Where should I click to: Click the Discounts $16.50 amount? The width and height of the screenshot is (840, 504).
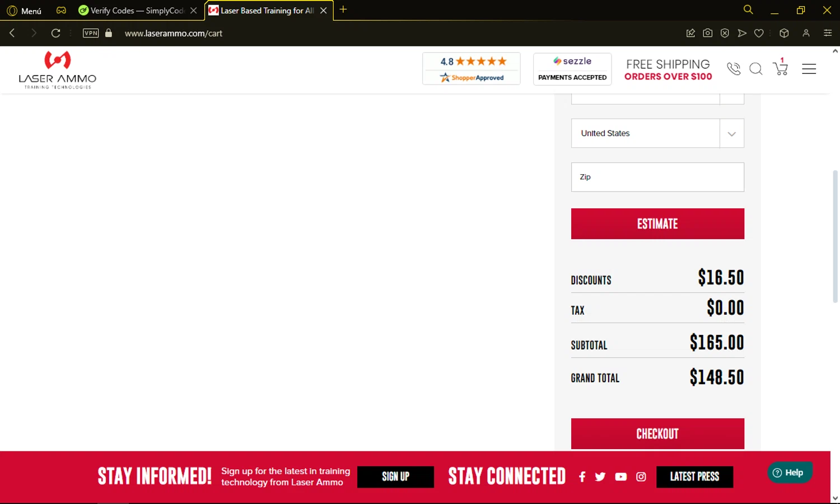(x=721, y=277)
